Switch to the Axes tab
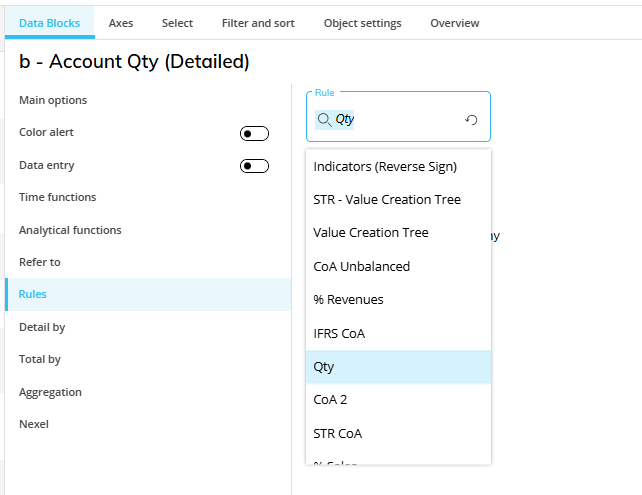The image size is (642, 495). (121, 23)
